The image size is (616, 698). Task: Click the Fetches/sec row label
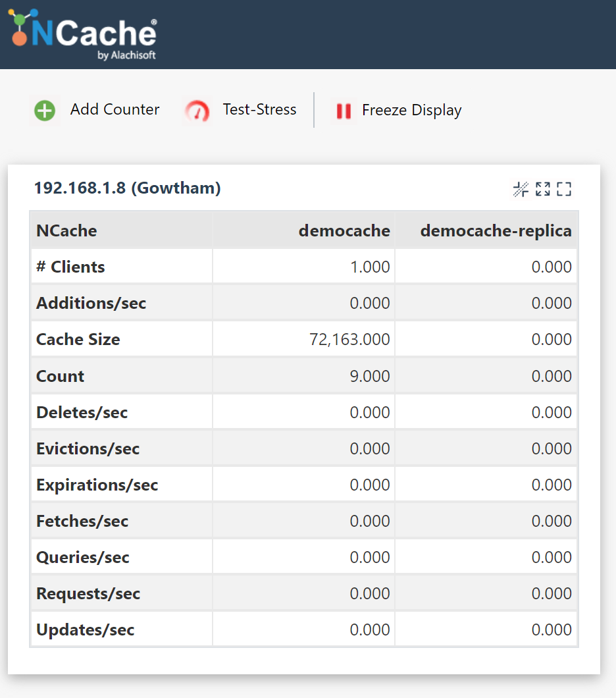82,521
